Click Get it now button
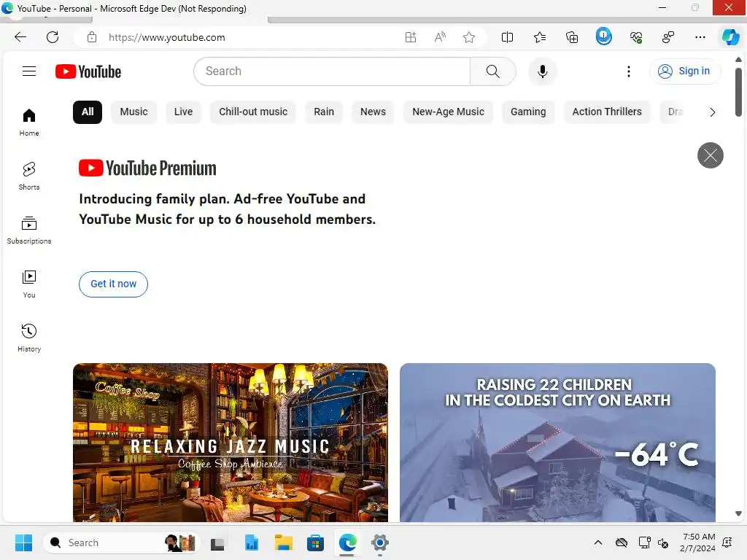 (x=113, y=284)
